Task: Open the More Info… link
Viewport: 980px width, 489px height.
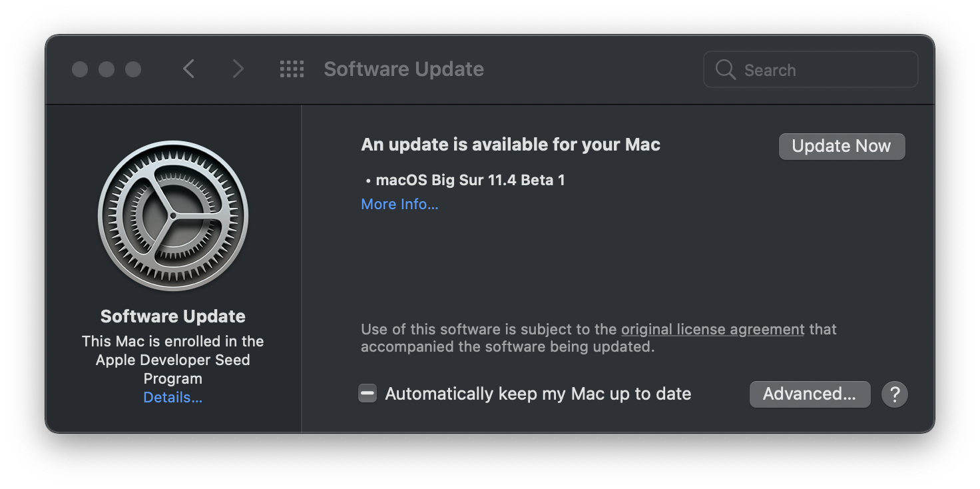Action: [x=399, y=205]
